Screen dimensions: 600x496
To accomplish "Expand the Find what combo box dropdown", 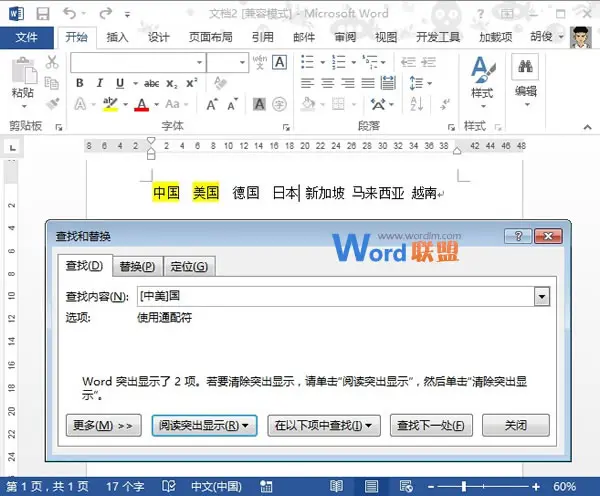I will (x=542, y=296).
